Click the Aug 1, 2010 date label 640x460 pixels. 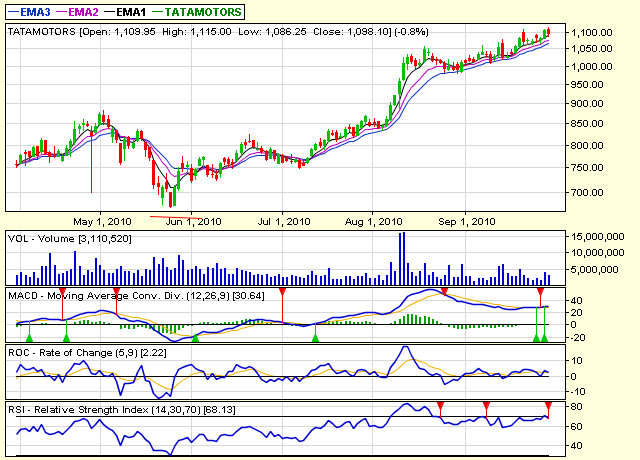373,222
